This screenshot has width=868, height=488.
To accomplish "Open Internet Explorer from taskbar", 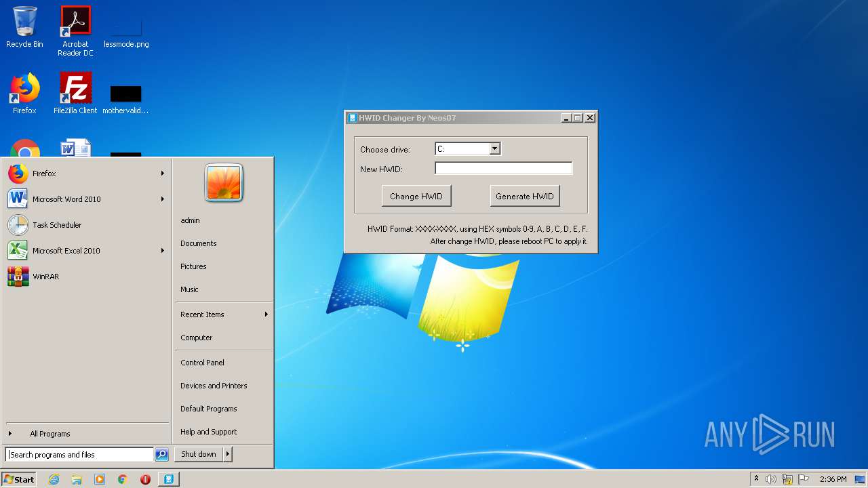I will (54, 479).
